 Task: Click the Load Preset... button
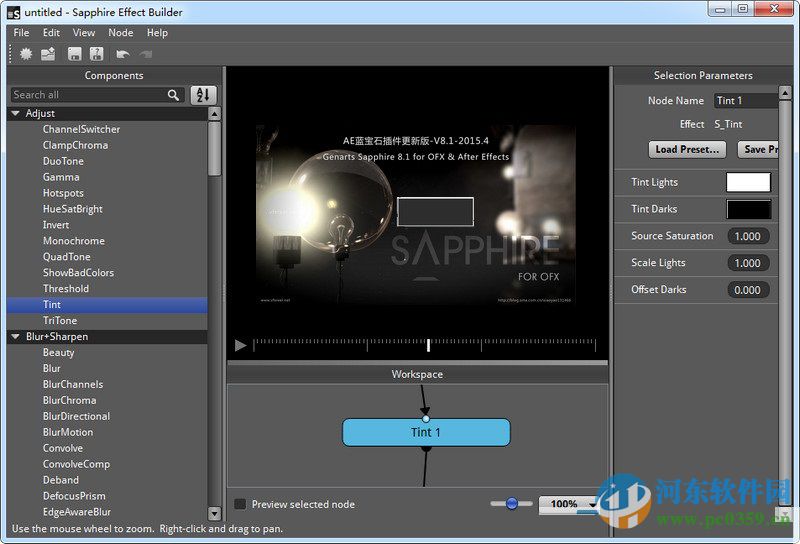(687, 150)
